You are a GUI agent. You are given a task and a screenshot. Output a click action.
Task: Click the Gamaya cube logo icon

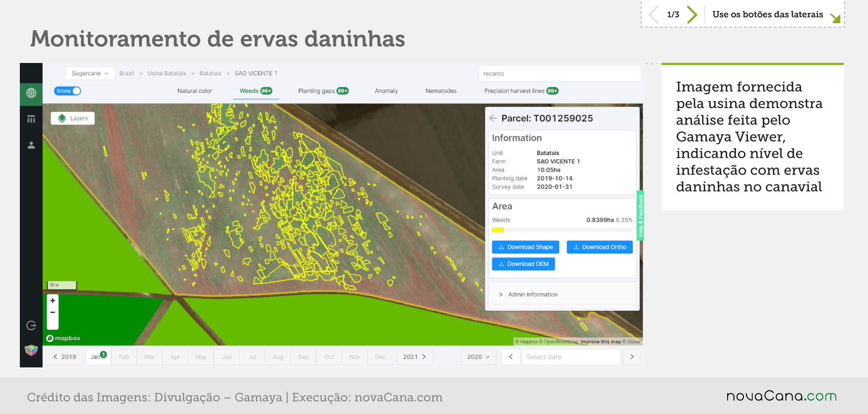click(x=31, y=351)
